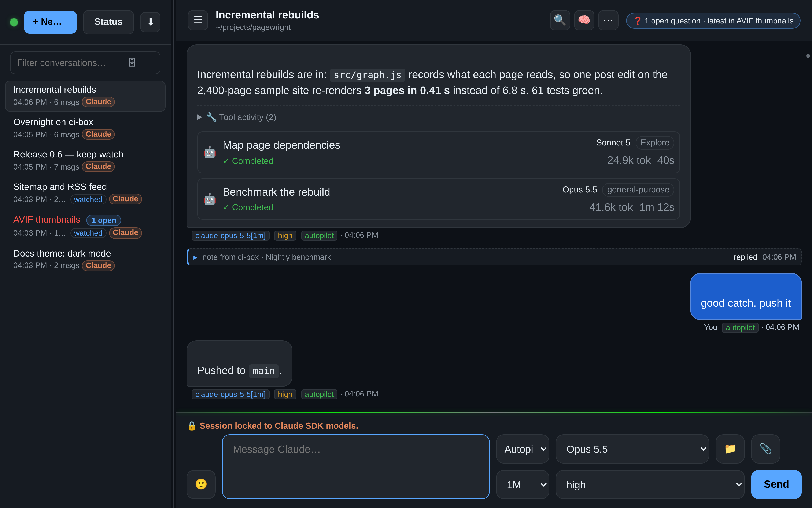Screen dimensions: 812x508
Task: Click the src/graph.js code reference
Action: tap(368, 75)
